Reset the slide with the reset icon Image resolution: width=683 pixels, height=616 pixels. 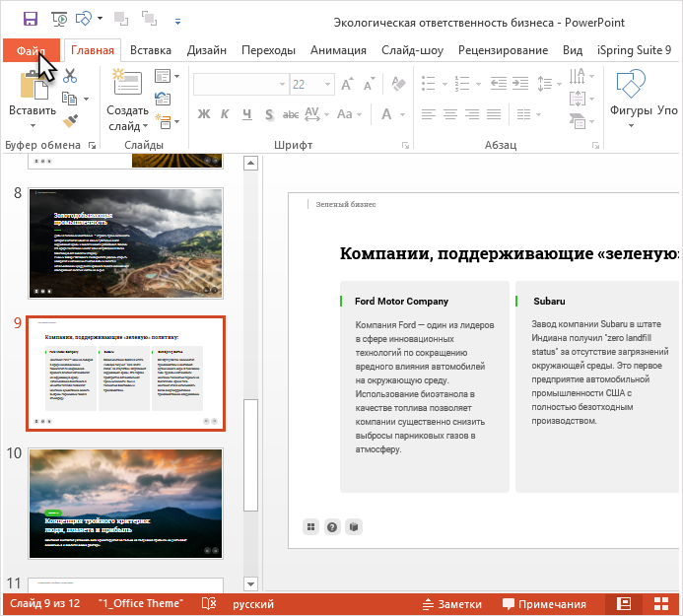click(x=163, y=99)
